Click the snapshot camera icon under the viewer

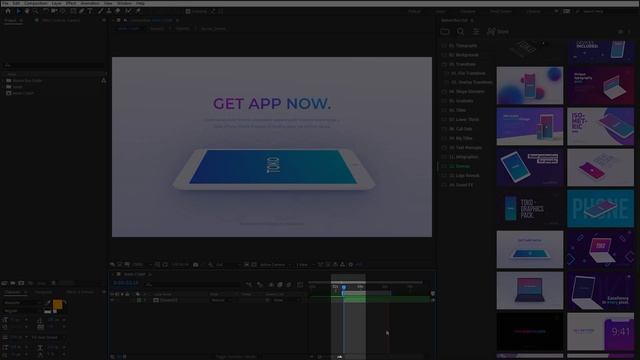[x=196, y=264]
